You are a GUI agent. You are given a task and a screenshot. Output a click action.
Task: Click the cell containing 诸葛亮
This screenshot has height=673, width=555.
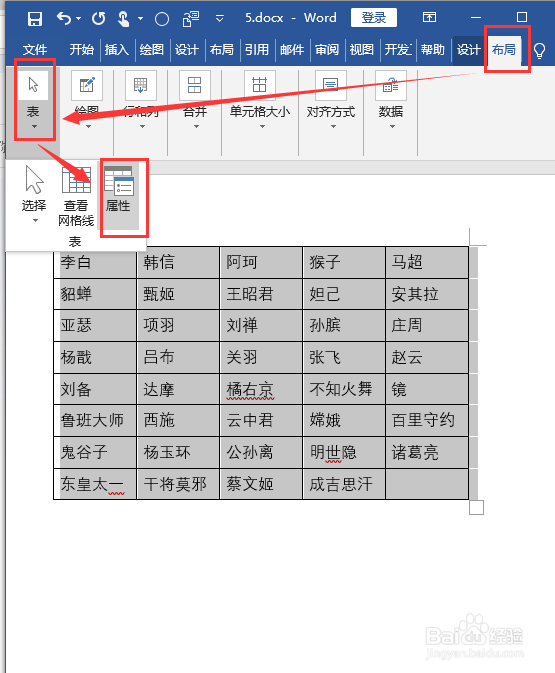tap(427, 452)
